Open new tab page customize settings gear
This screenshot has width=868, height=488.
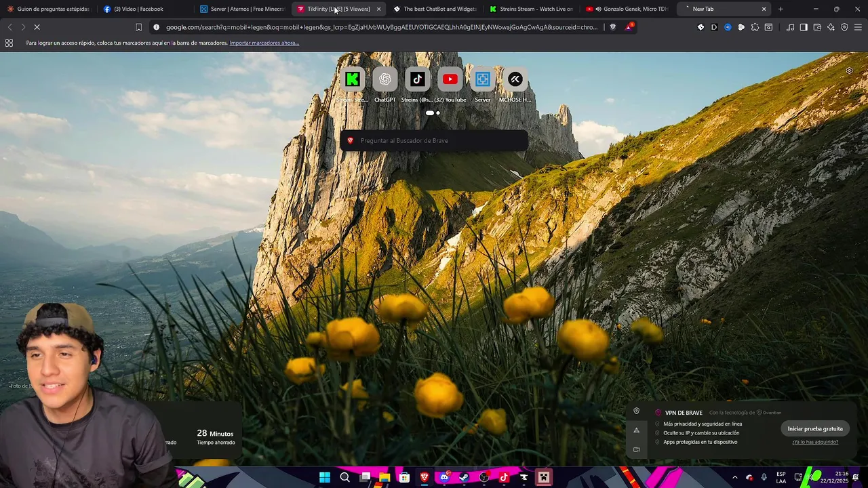coord(849,70)
